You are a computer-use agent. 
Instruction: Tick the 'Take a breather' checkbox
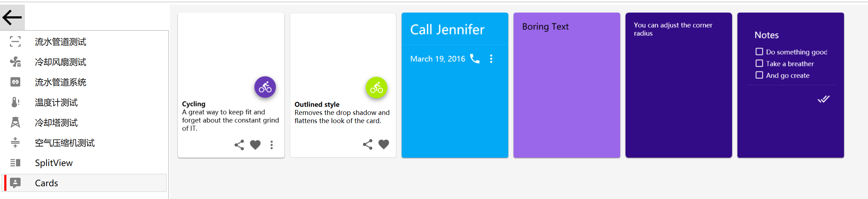759,63
